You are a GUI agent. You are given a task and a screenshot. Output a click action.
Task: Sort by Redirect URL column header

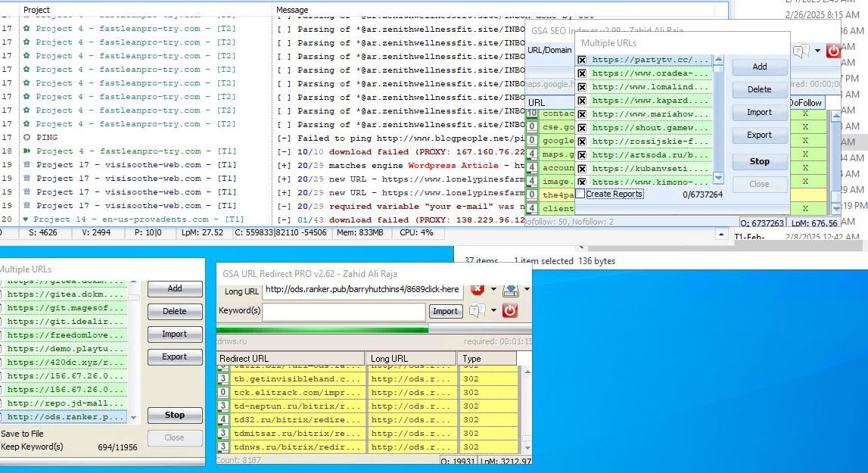coord(291,359)
